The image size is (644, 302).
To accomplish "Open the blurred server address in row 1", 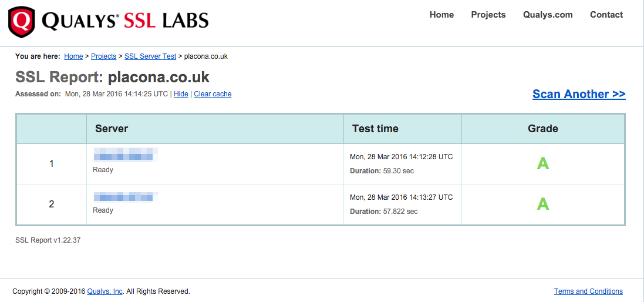I will tap(126, 156).
